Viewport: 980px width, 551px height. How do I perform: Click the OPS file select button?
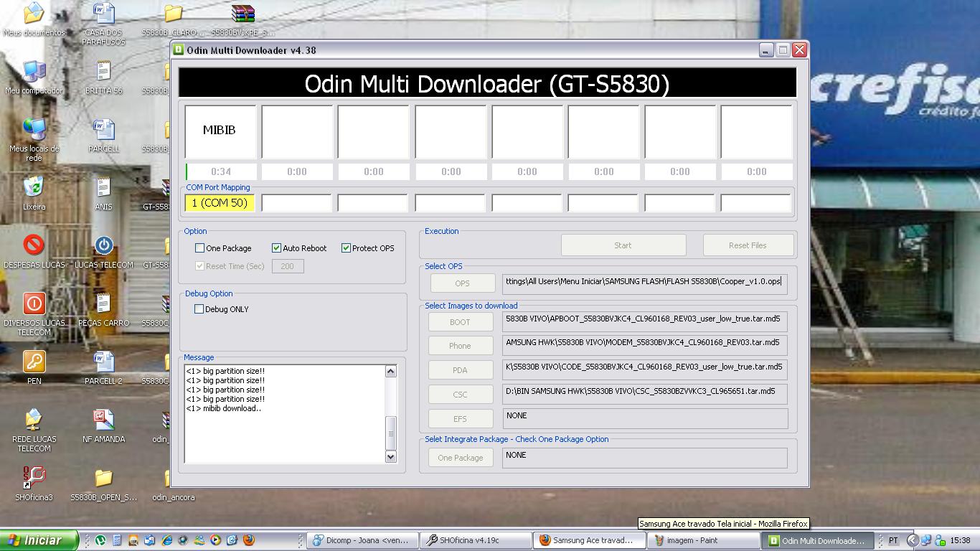coord(462,283)
